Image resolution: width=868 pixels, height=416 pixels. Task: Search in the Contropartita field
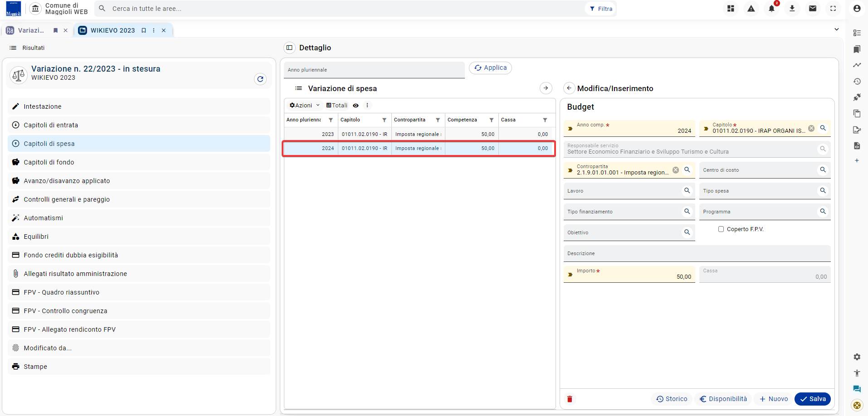pos(688,170)
